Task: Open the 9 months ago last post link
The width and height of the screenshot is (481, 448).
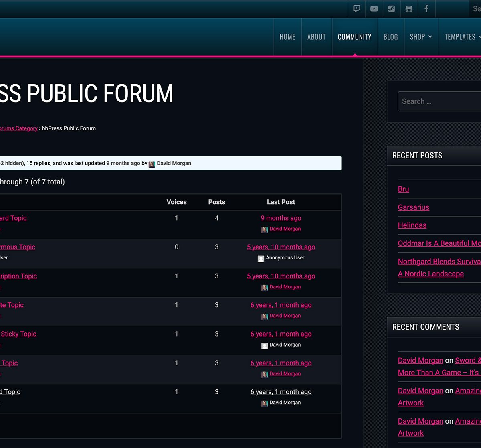Action: (x=281, y=218)
